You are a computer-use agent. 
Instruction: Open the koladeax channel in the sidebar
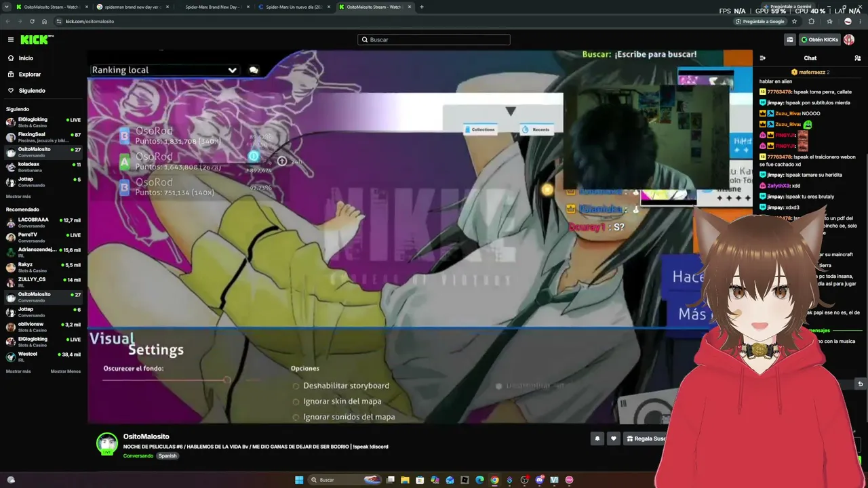(x=43, y=167)
